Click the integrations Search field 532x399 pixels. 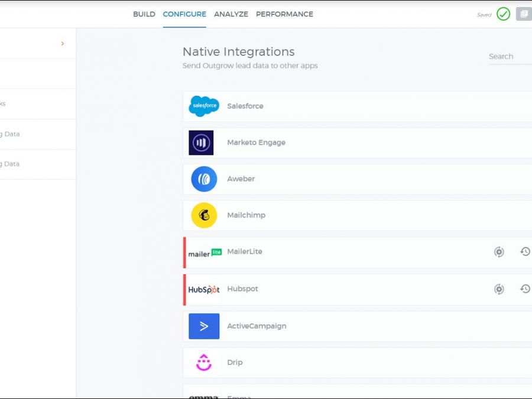[508, 57]
